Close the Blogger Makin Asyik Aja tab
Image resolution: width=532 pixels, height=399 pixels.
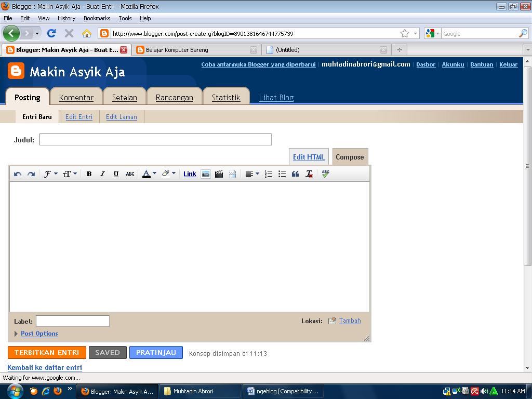(124, 50)
